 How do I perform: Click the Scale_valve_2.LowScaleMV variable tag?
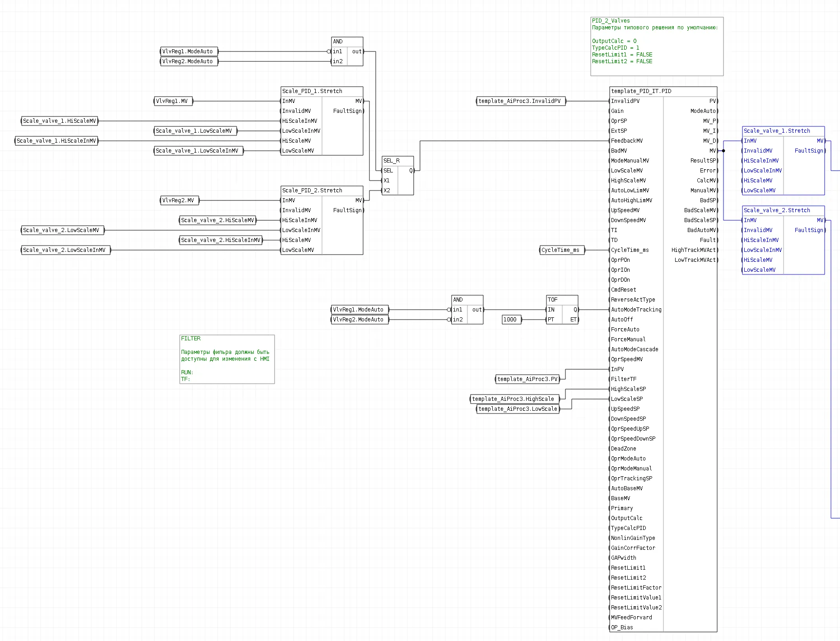[x=63, y=230]
